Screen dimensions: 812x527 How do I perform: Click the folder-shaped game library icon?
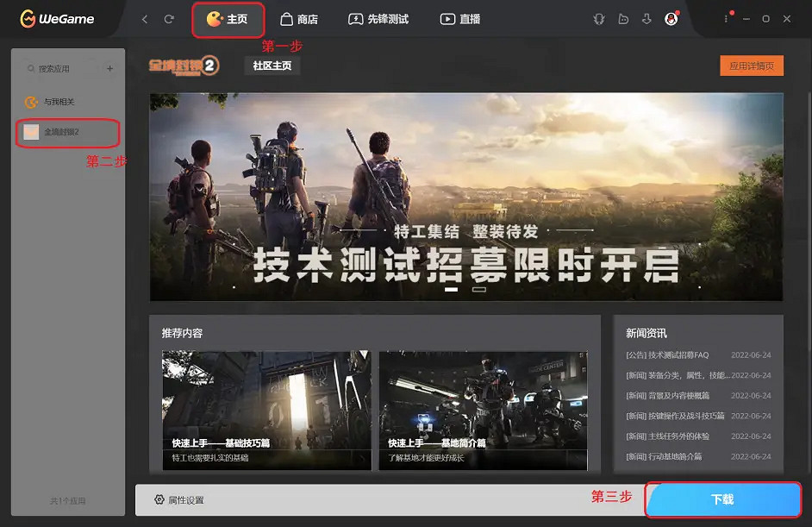pyautogui.click(x=624, y=18)
